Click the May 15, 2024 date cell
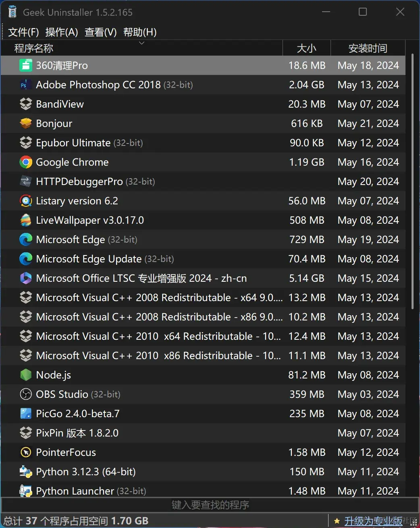Viewport: 420px width, 528px height. 368,278
